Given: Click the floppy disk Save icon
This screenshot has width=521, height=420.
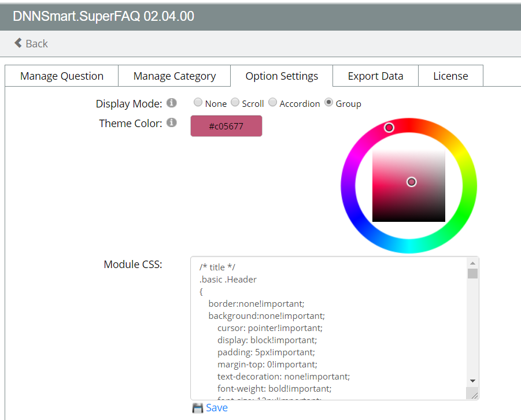Looking at the screenshot, I should [x=198, y=408].
